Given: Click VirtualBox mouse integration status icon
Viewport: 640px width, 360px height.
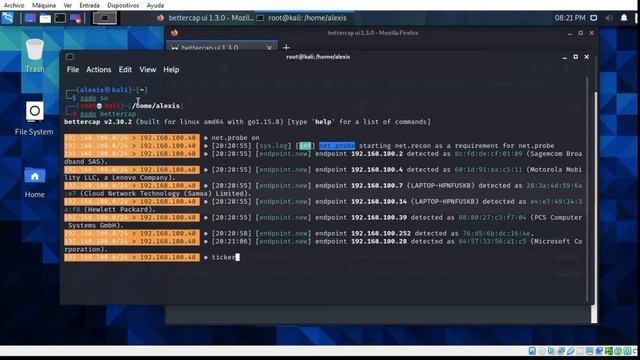Looking at the screenshot, I should pos(618,351).
